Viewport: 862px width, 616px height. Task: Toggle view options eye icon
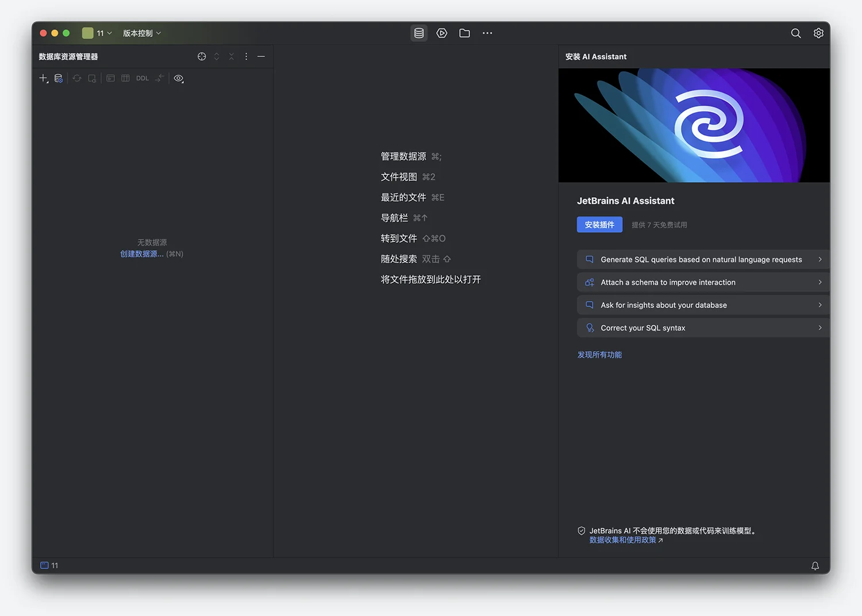click(179, 78)
